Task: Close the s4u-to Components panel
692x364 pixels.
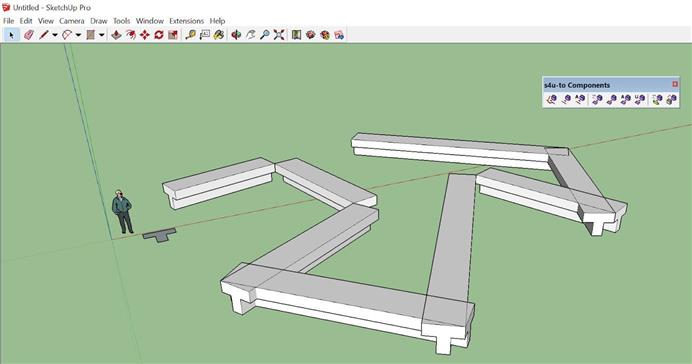Action: coord(675,84)
